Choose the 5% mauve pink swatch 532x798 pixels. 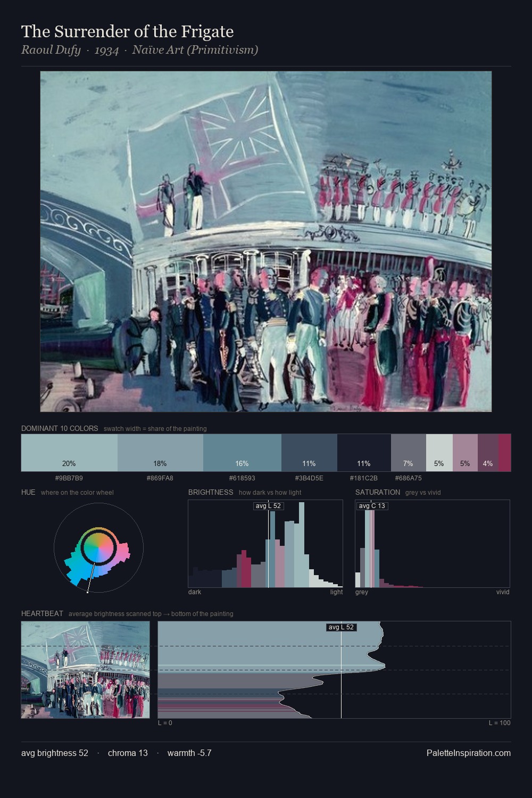click(x=465, y=453)
